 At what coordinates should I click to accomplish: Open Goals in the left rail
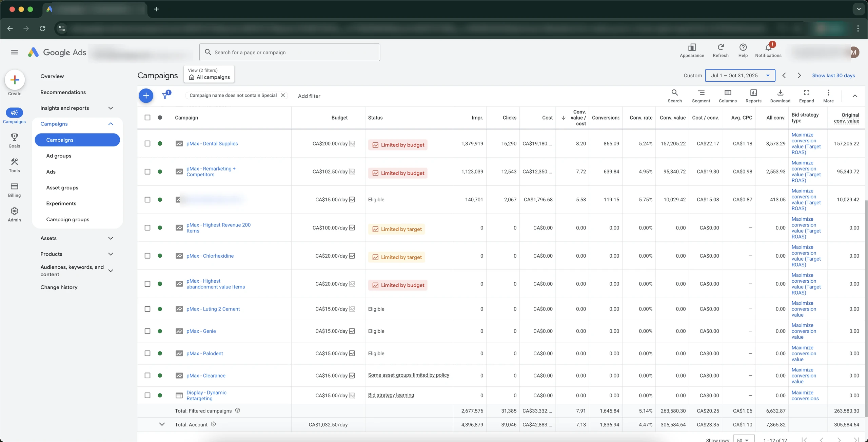(x=14, y=140)
